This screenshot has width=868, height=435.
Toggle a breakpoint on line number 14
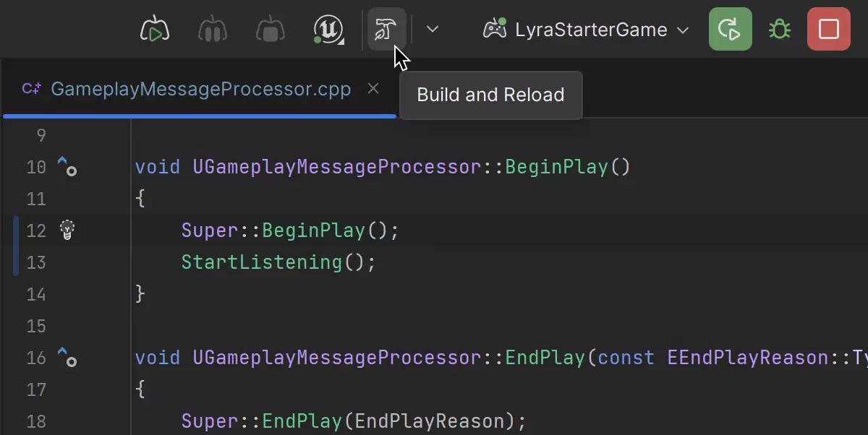pyautogui.click(x=36, y=294)
